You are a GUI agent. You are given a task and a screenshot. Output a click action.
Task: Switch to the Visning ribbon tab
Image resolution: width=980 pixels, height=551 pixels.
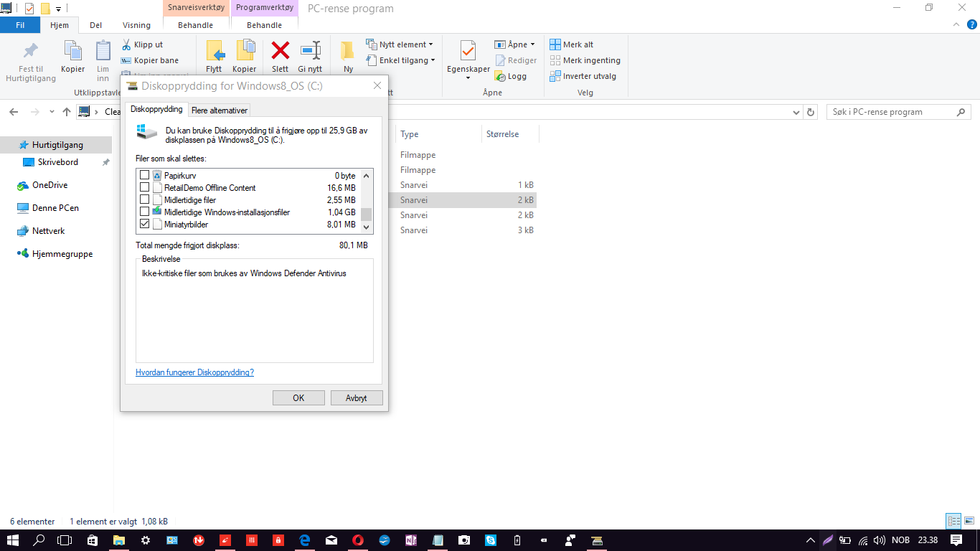click(136, 25)
